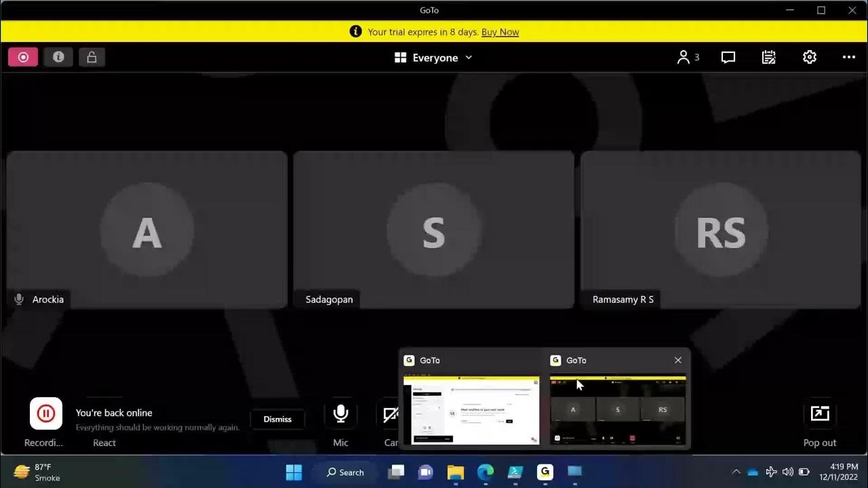Image resolution: width=868 pixels, height=488 pixels.
Task: Click the Sadagopan name label
Action: pyautogui.click(x=329, y=299)
